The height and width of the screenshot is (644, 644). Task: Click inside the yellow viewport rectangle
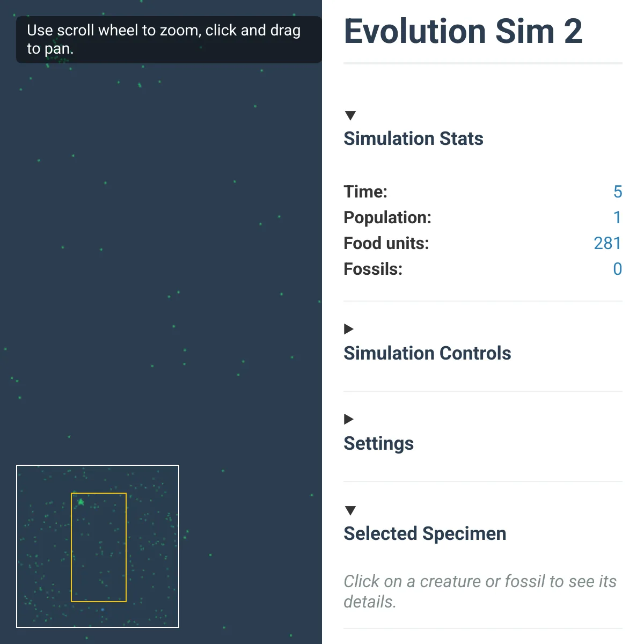(x=99, y=547)
